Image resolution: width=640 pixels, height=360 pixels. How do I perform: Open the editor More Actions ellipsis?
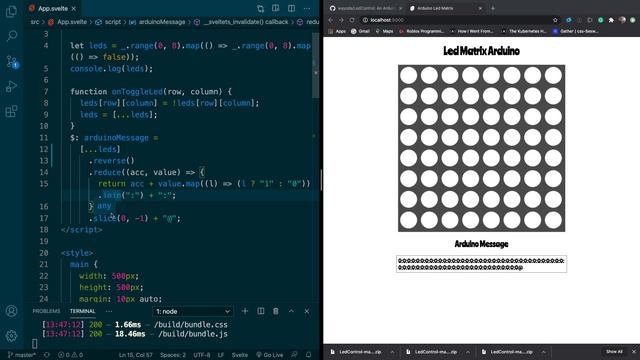pos(307,8)
